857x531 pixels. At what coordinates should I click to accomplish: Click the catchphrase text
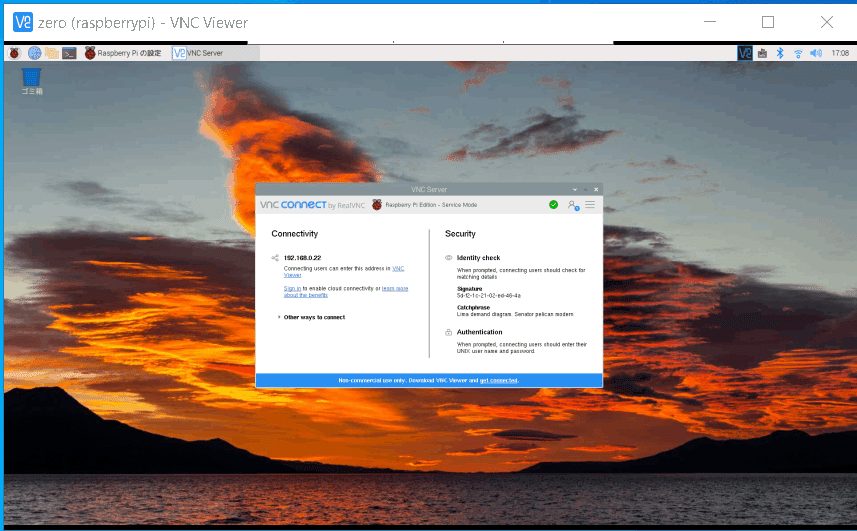point(515,314)
